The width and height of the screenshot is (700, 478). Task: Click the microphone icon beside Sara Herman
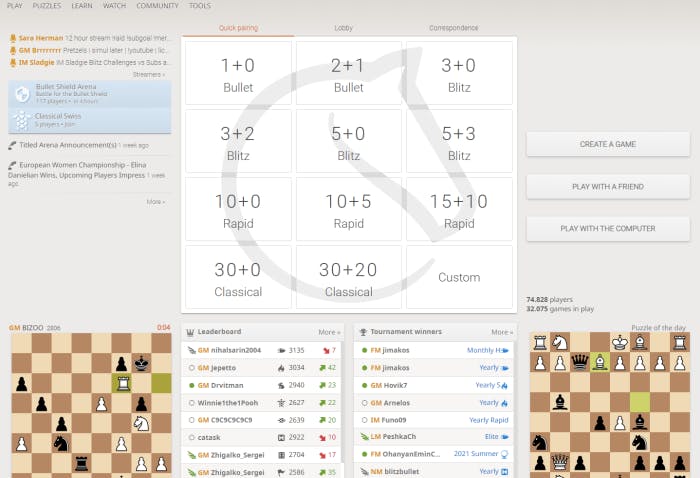click(x=12, y=37)
